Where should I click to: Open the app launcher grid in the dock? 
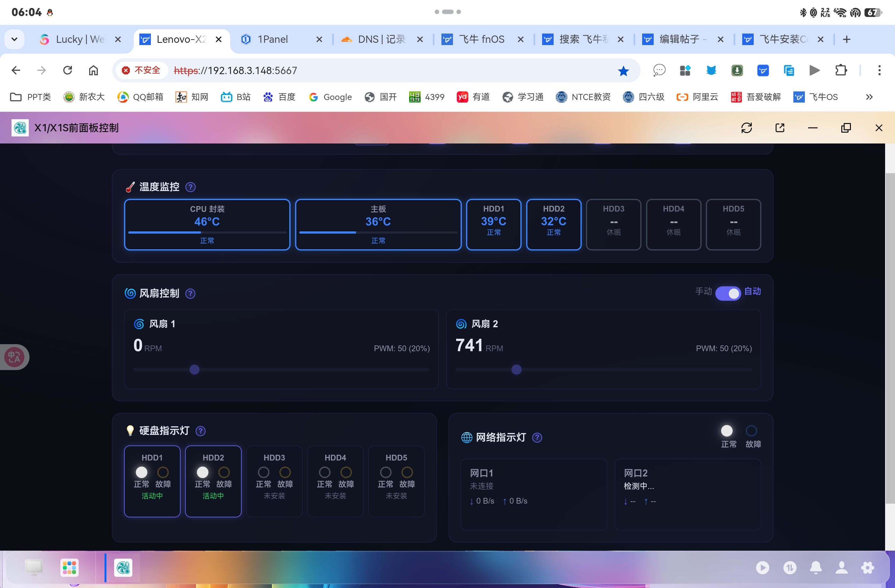pyautogui.click(x=70, y=567)
